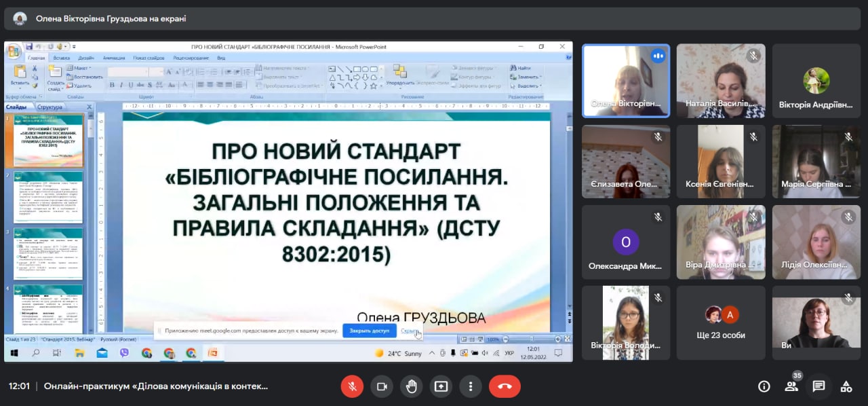Click zoom in plus in status bar
This screenshot has width=868, height=406.
[x=557, y=339]
